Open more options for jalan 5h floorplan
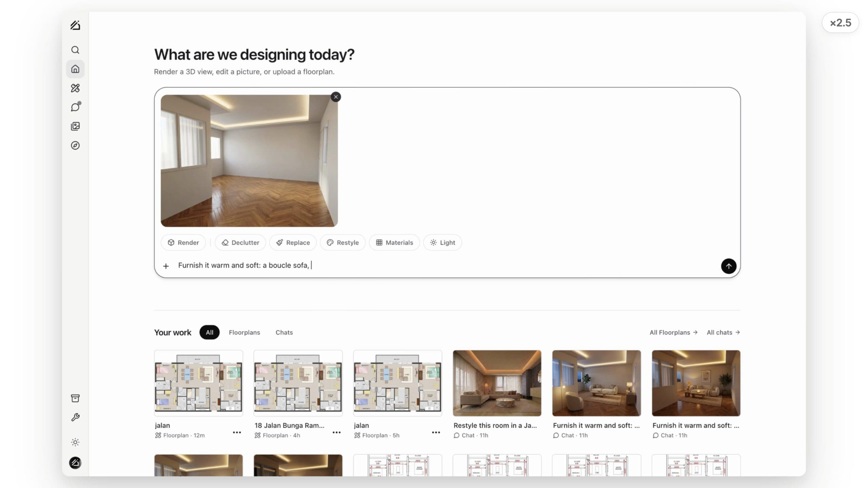 pos(436,432)
